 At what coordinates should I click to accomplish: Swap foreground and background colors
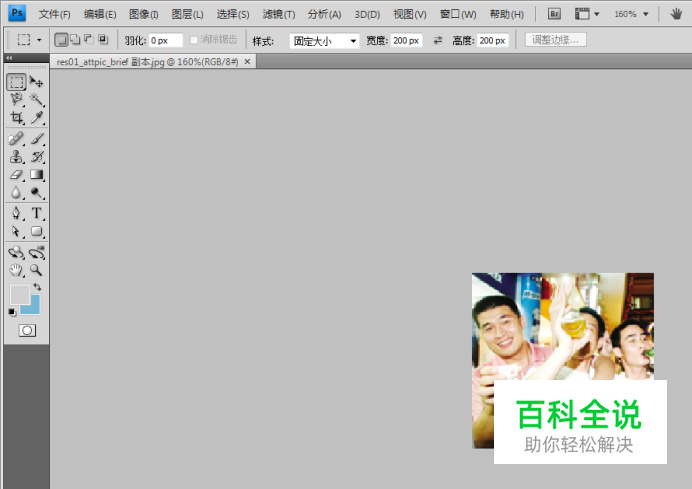coord(37,287)
